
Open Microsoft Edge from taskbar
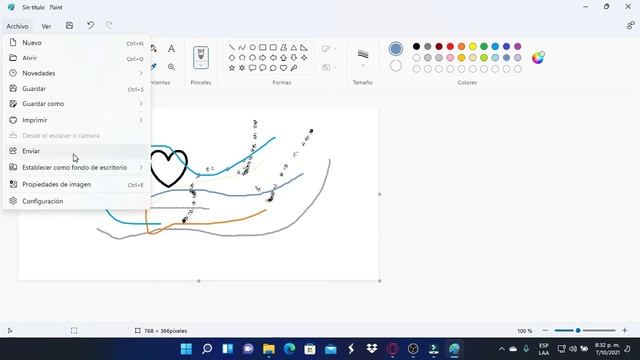point(289,349)
